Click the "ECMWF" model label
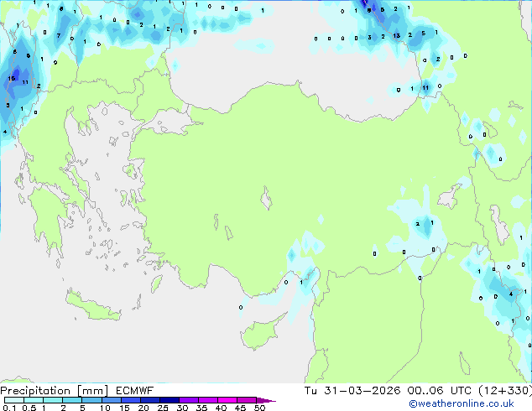 [135, 391]
